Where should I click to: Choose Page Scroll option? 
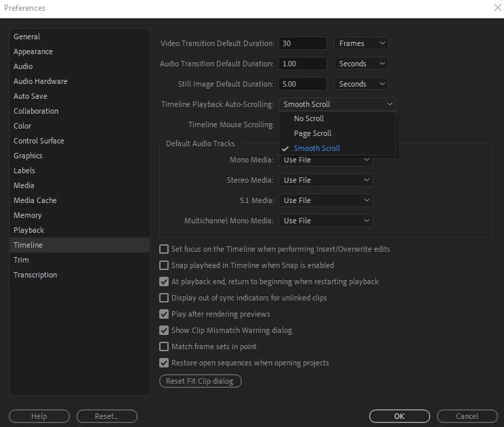click(337, 133)
